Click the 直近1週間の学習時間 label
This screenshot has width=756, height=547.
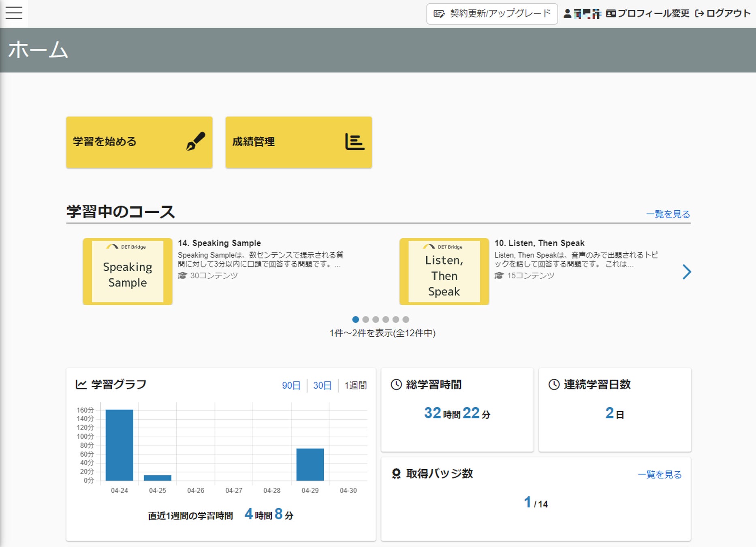pos(190,516)
